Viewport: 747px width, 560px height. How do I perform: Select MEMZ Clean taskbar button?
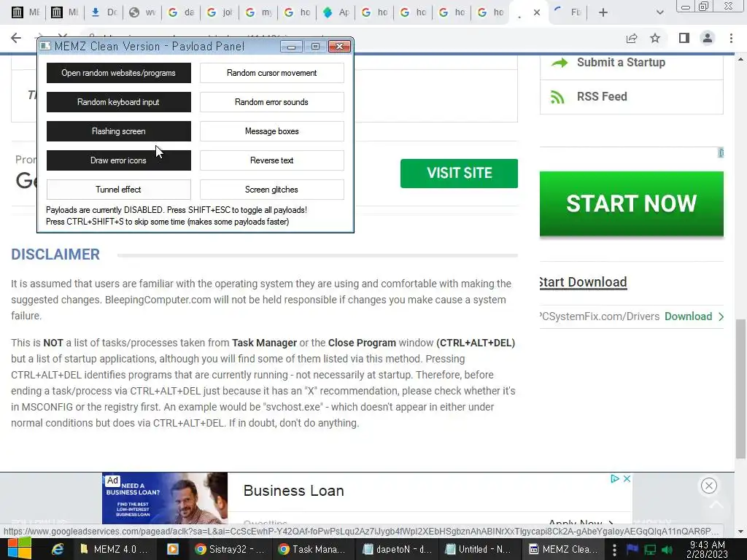(562, 549)
